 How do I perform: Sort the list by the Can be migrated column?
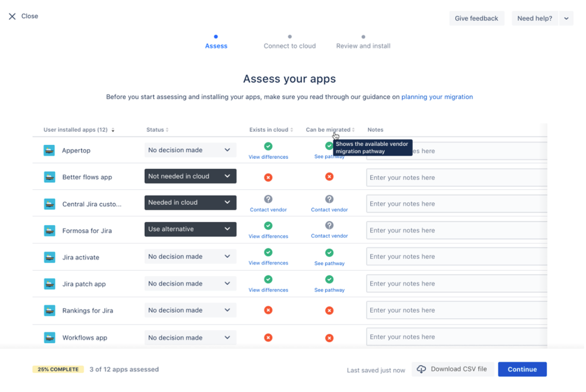pyautogui.click(x=330, y=129)
